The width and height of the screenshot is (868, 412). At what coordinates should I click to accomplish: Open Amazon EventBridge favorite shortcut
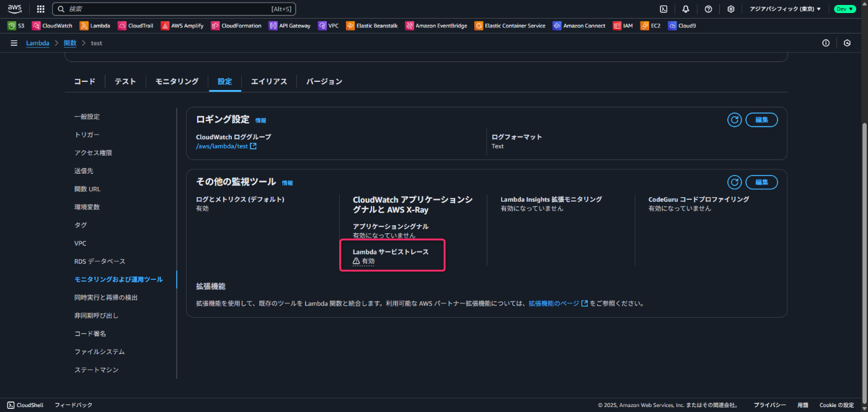coord(436,26)
